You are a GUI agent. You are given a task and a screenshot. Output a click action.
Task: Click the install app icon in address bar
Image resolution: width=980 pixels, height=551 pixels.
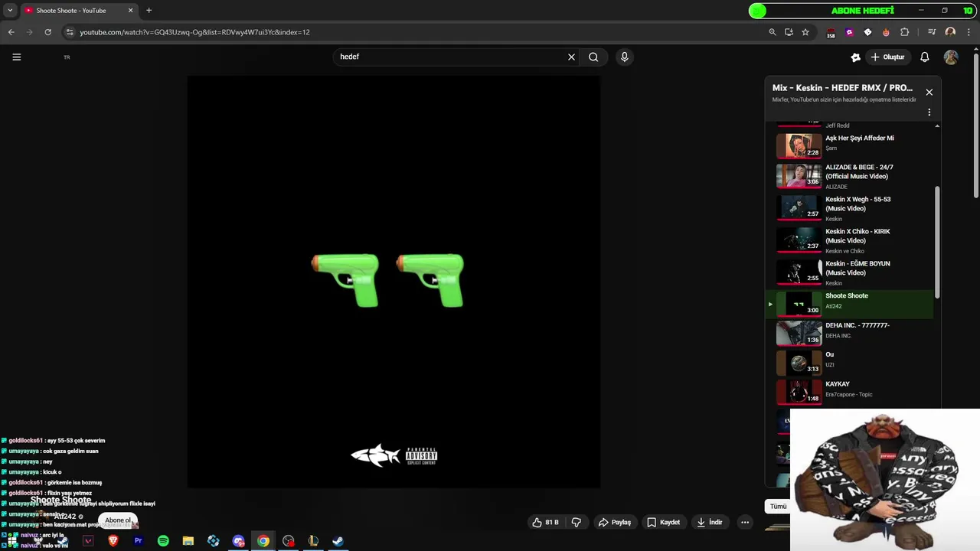coord(789,32)
